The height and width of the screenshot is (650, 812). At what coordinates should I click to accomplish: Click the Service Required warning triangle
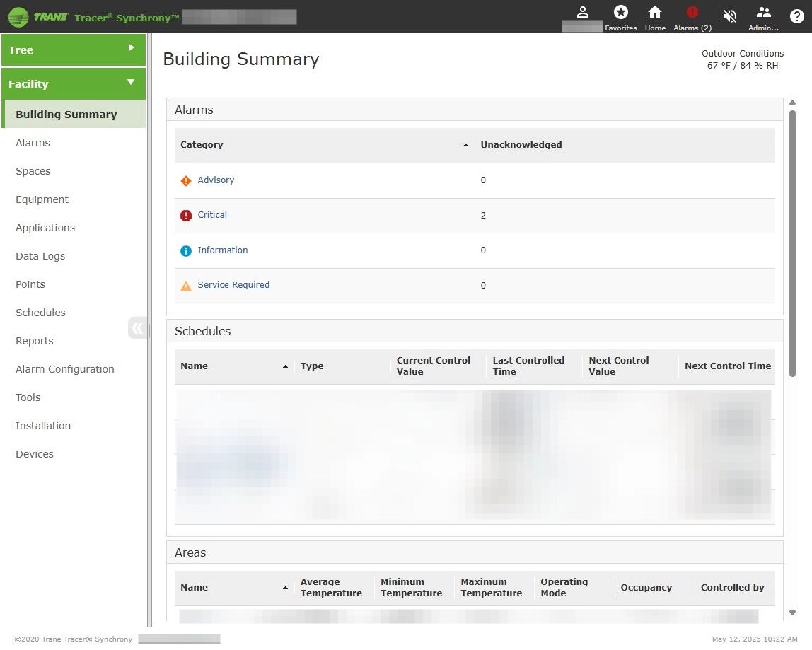186,285
